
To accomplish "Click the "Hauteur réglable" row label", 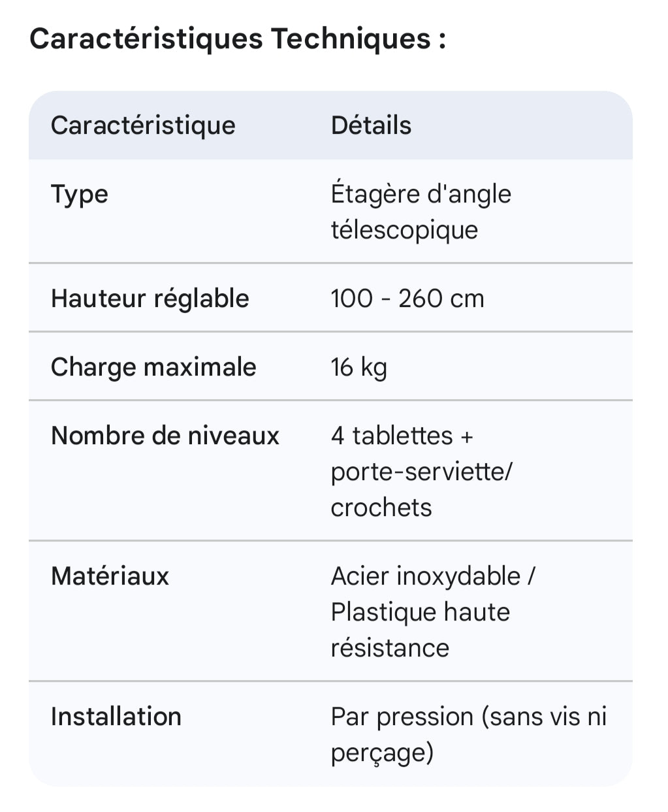I will [x=150, y=299].
